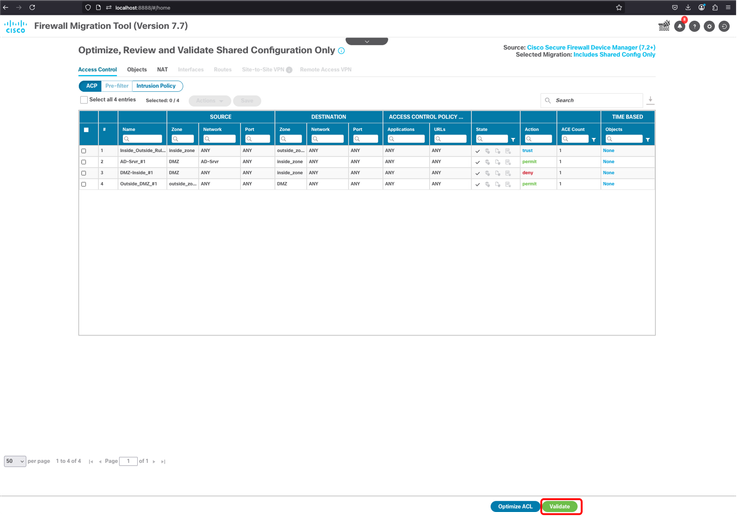
Task: Click the URLs column filter field
Action: [x=450, y=139]
